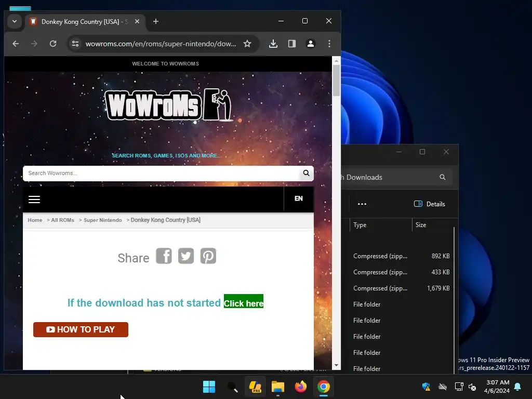
Task: Open File Explorer from taskbar
Action: pyautogui.click(x=277, y=387)
